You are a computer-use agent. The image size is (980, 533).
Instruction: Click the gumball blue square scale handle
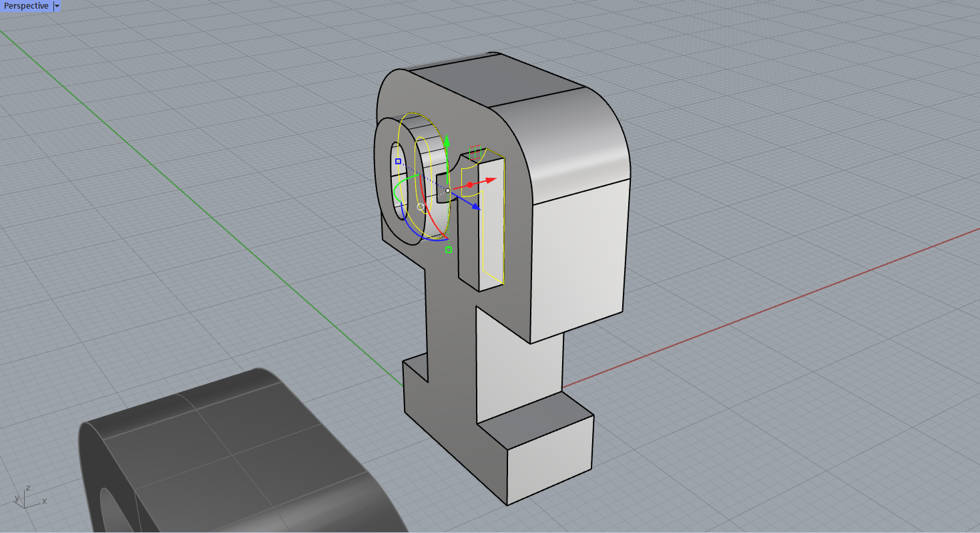(398, 161)
